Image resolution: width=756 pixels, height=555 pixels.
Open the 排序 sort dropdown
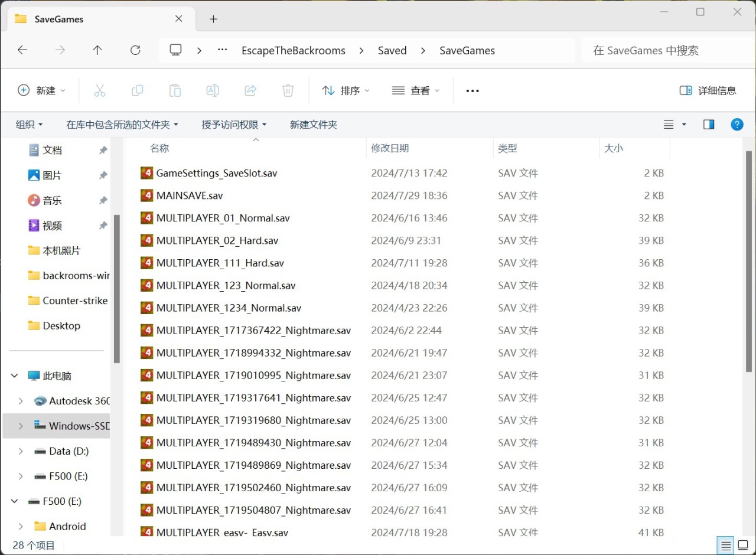[x=346, y=90]
